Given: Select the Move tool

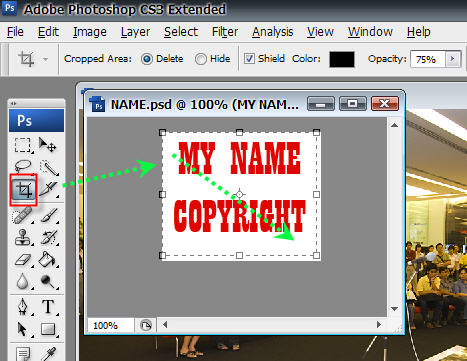Looking at the screenshot, I should pyautogui.click(x=48, y=145).
